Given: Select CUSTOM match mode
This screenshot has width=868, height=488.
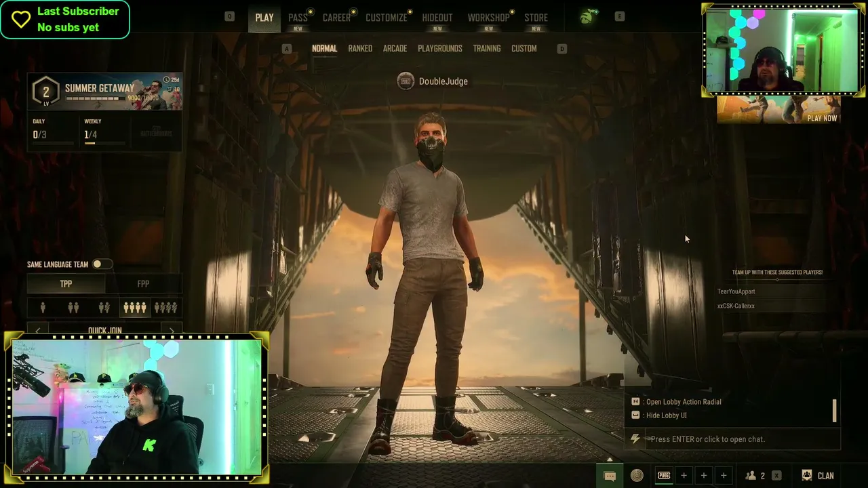Looking at the screenshot, I should pyautogui.click(x=524, y=49).
